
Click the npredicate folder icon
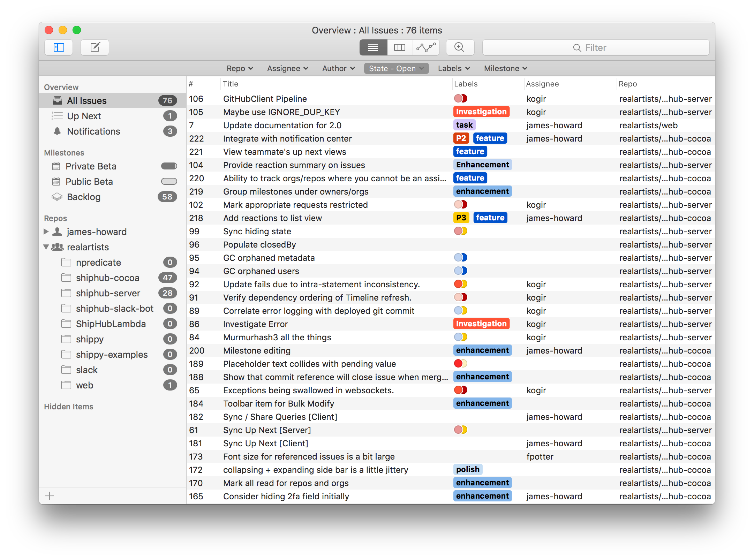pos(66,262)
